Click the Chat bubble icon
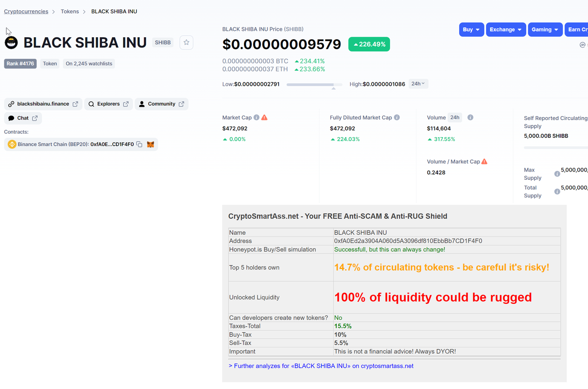 click(x=11, y=118)
